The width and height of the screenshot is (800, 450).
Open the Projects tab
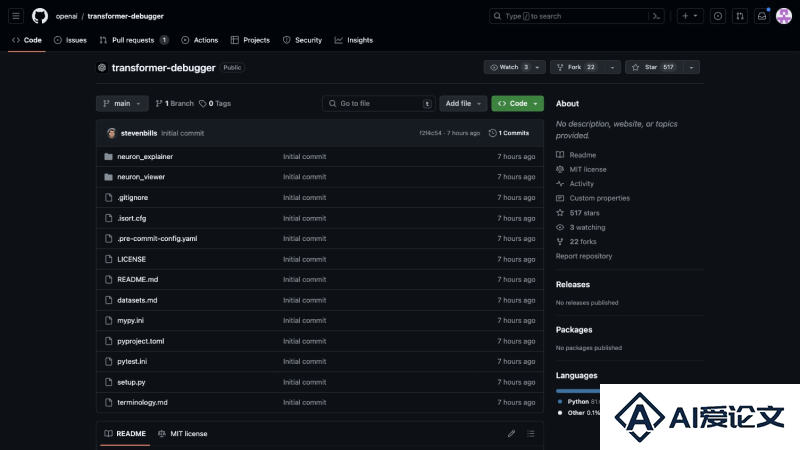point(250,40)
